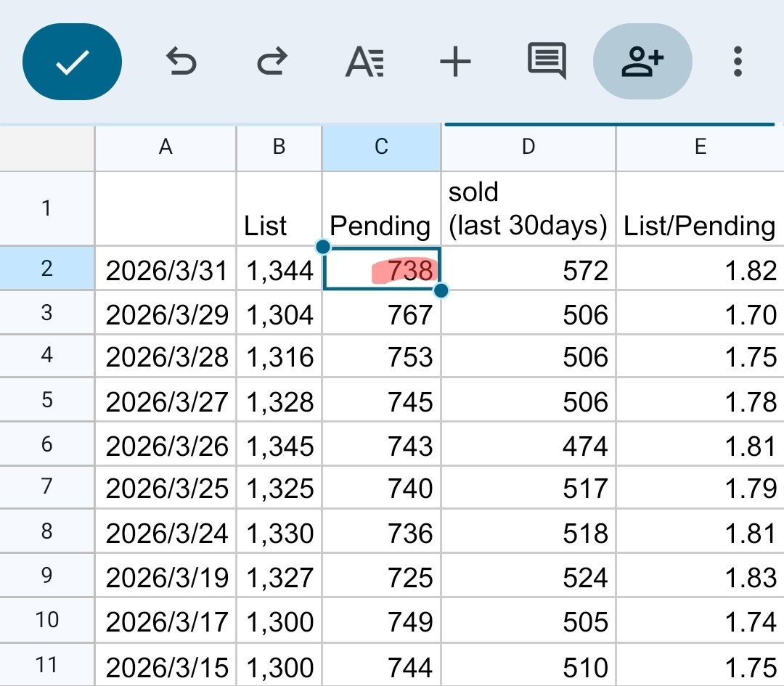The image size is (784, 686).
Task: Click List value 1,345
Action: coord(279,444)
